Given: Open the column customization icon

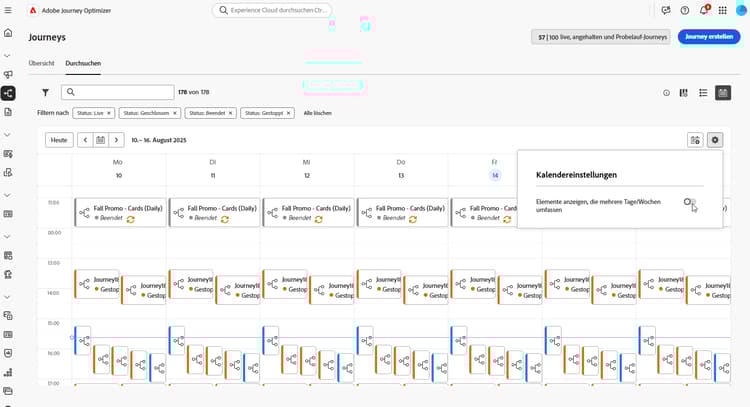Looking at the screenshot, I should [684, 93].
